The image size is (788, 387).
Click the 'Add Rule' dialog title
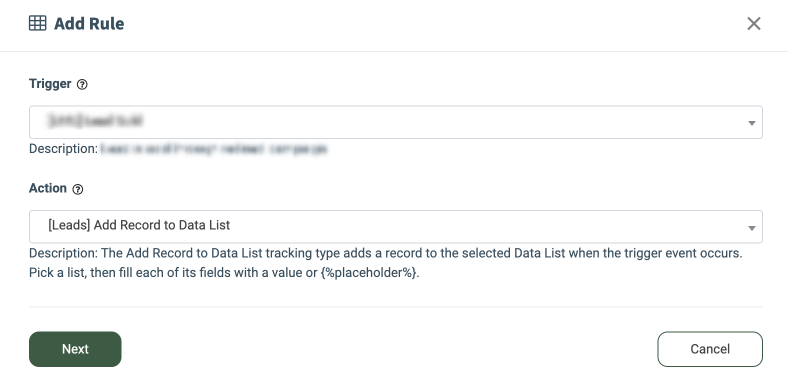89,24
